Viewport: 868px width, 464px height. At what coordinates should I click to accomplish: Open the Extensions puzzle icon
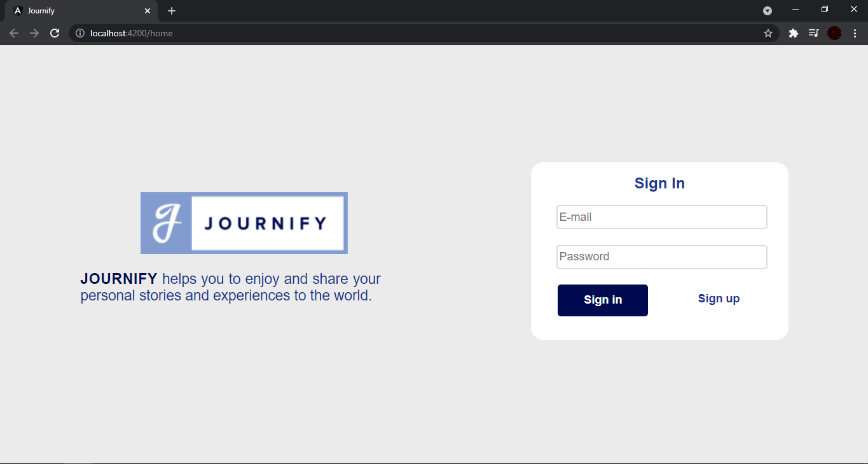pos(794,33)
